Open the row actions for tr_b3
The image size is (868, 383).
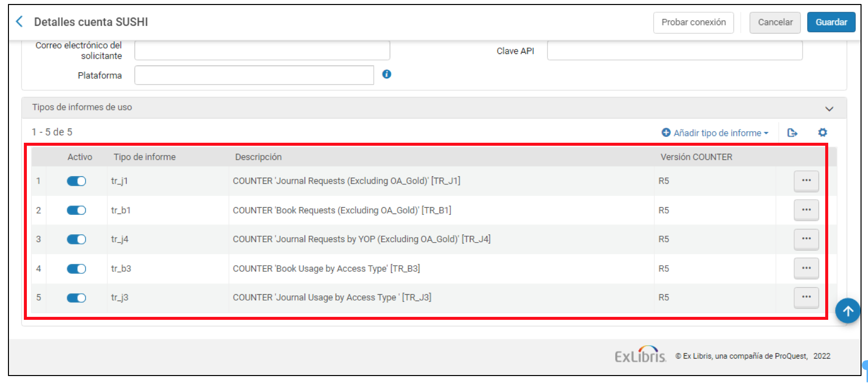click(806, 269)
